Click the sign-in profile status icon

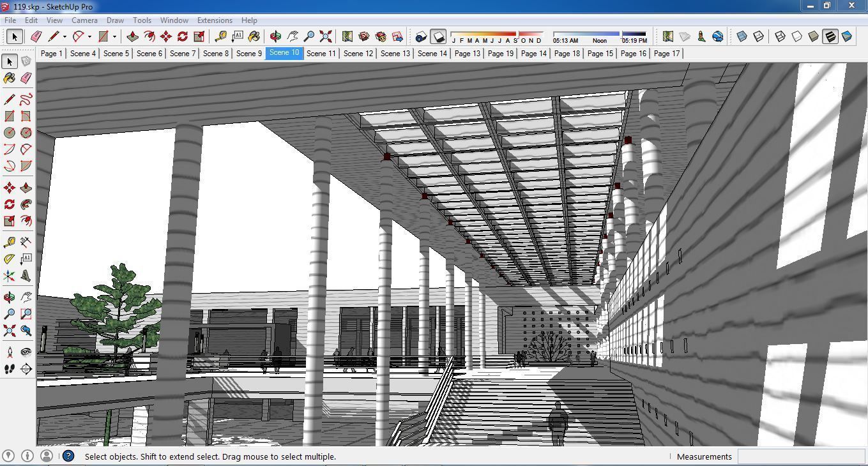(x=46, y=456)
